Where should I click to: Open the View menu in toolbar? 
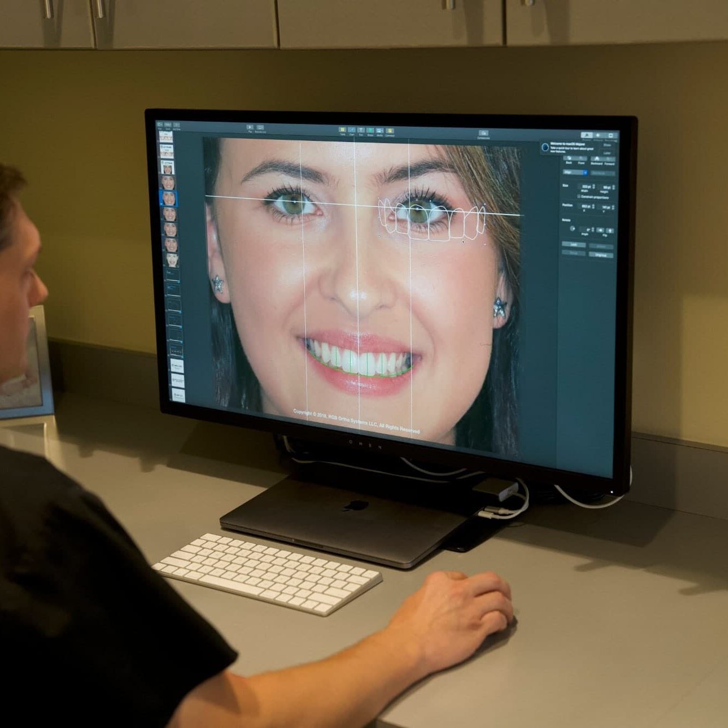[x=160, y=125]
